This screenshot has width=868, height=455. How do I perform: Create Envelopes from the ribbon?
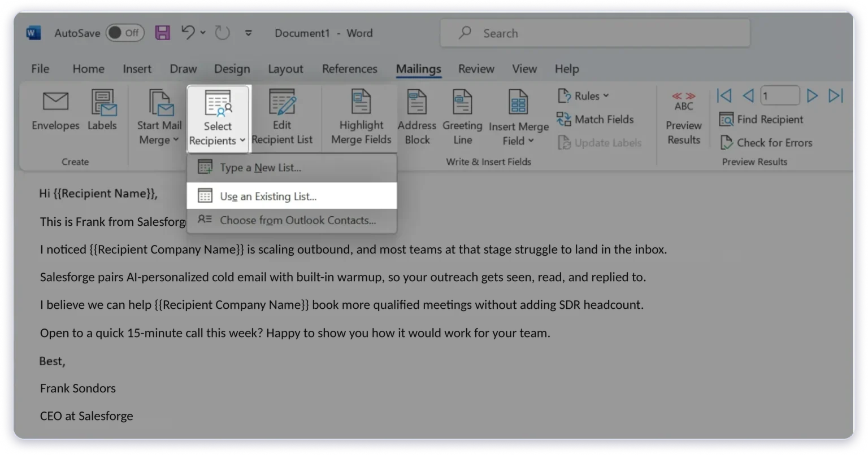click(x=55, y=111)
